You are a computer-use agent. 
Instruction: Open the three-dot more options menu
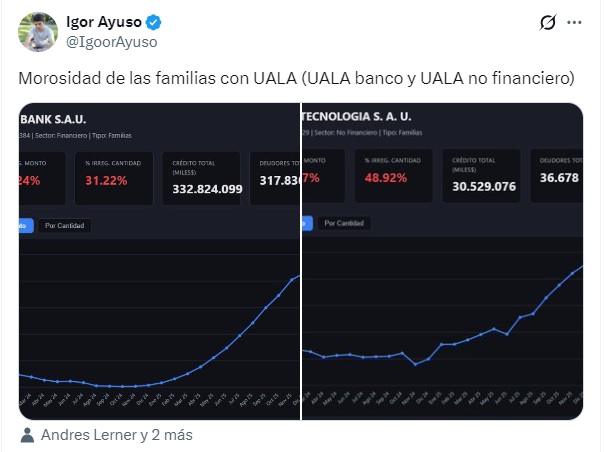click(x=574, y=22)
